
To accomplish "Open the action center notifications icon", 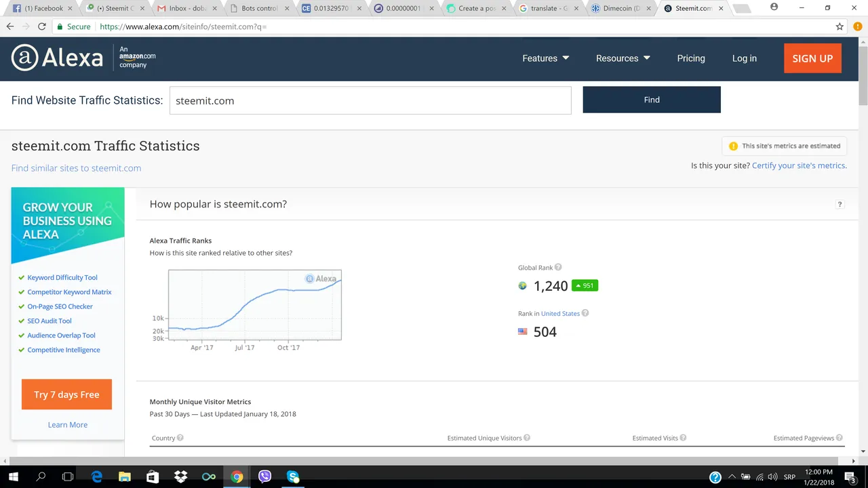I will point(850,476).
